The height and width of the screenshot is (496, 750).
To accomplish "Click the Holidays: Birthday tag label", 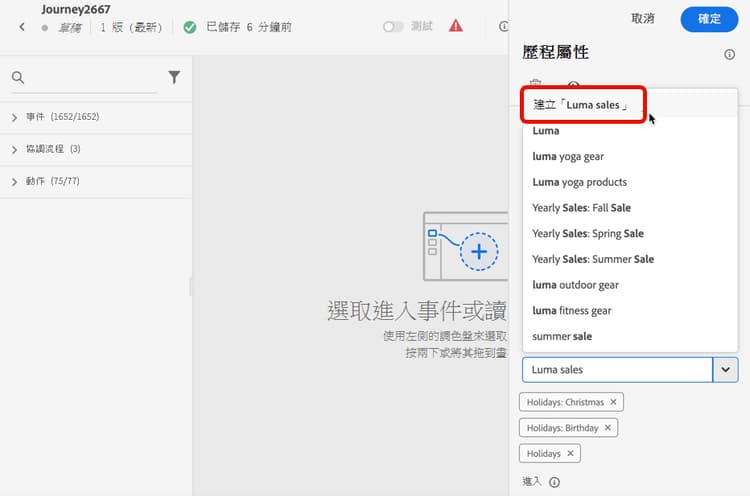I will [x=562, y=428].
